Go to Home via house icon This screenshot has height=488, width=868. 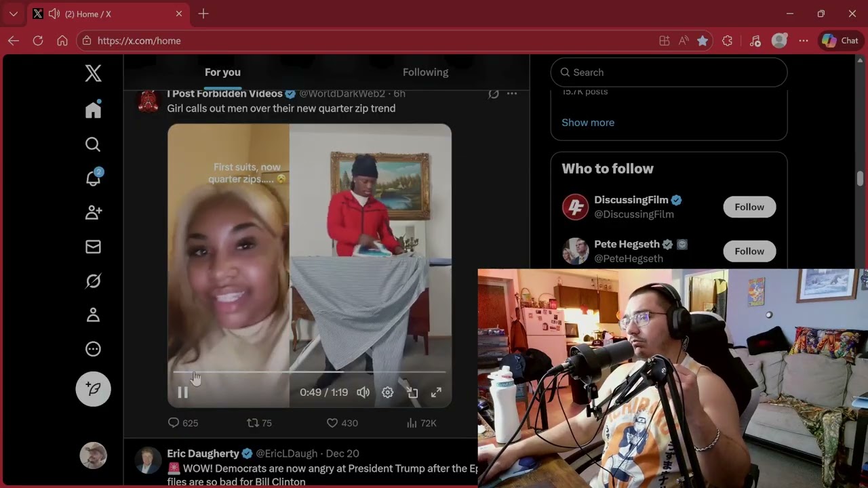click(93, 110)
